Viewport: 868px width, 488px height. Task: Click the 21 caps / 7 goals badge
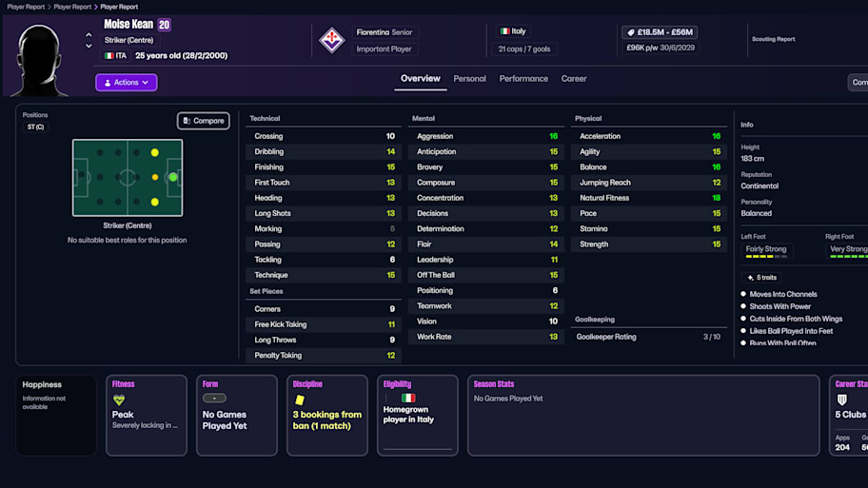coord(523,49)
